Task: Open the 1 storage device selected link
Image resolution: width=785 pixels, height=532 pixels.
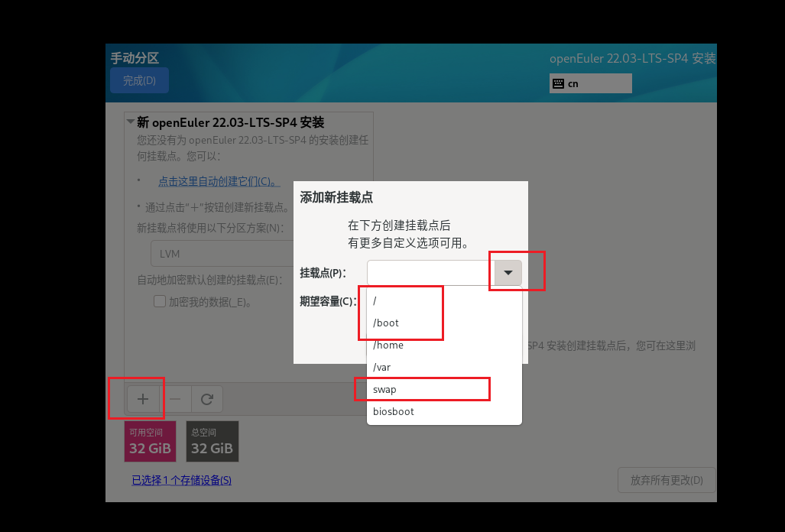Action: [x=181, y=480]
